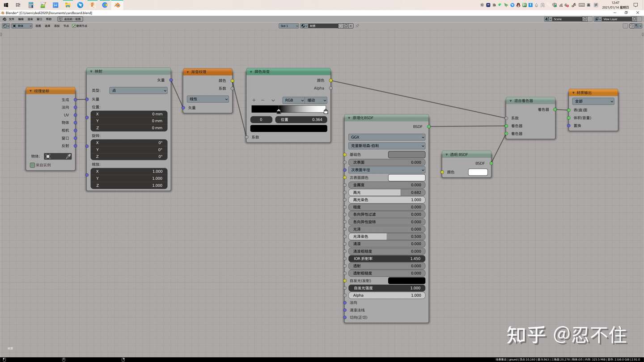Screen dimensions: 644x362
Task: Click the Alpha 1.000 slider
Action: 387,295
